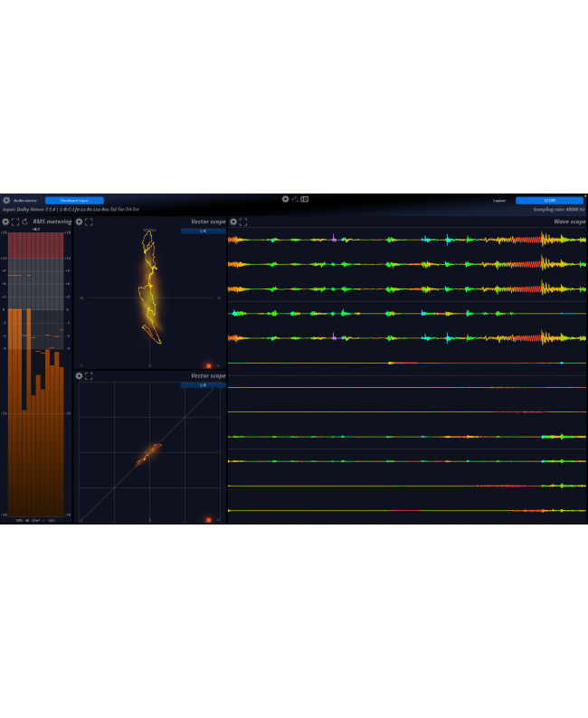Click the first waveform track in Wave scope

407,240
